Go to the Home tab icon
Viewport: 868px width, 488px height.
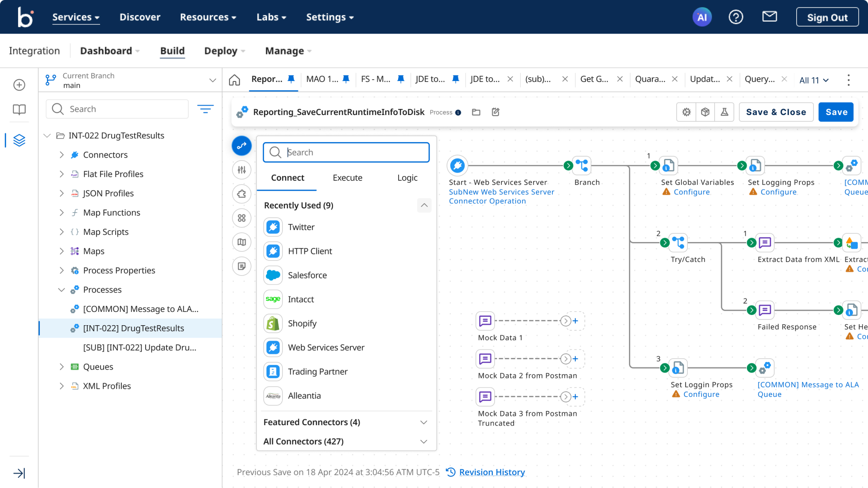234,80
